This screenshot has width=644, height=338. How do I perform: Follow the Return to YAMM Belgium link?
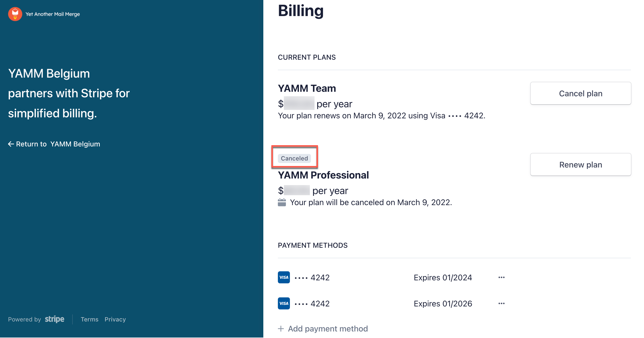(x=58, y=144)
